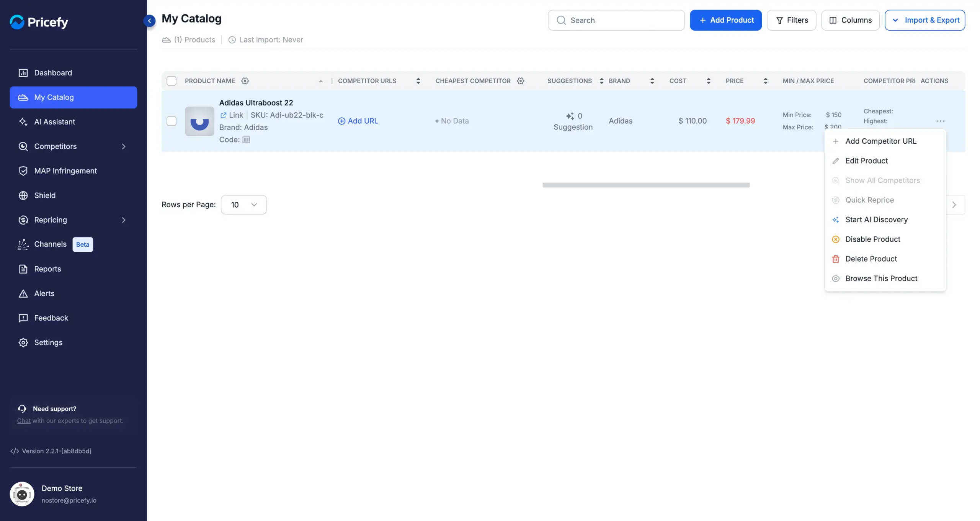Sort by Suggestions column
This screenshot has width=980, height=521.
click(601, 81)
